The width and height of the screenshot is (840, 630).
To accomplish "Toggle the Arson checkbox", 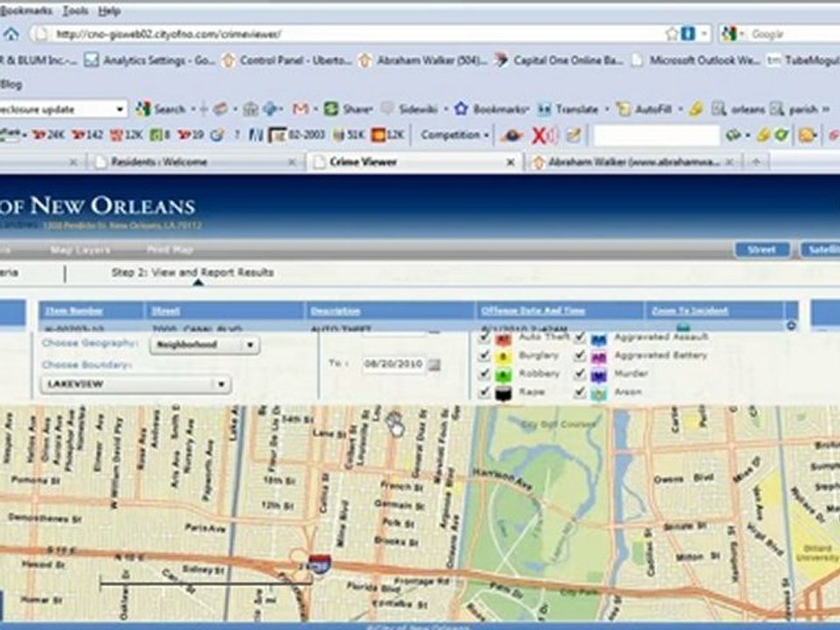I will [x=579, y=392].
